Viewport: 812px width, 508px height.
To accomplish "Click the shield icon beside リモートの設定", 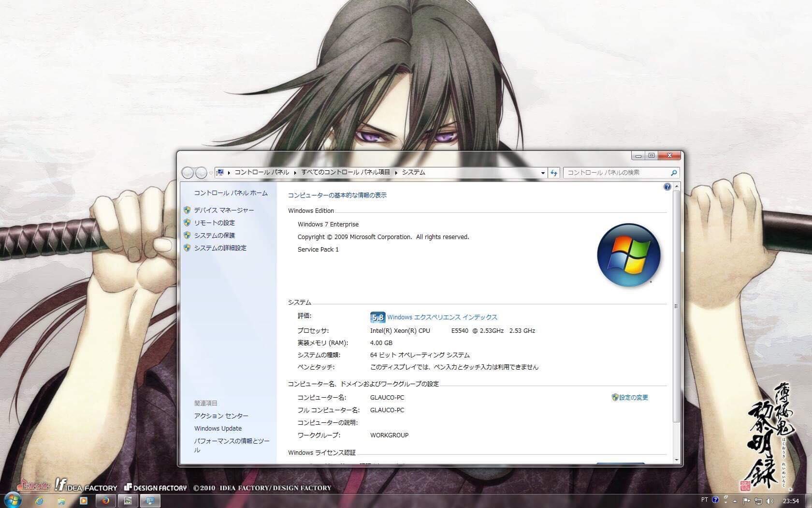I will click(x=187, y=223).
